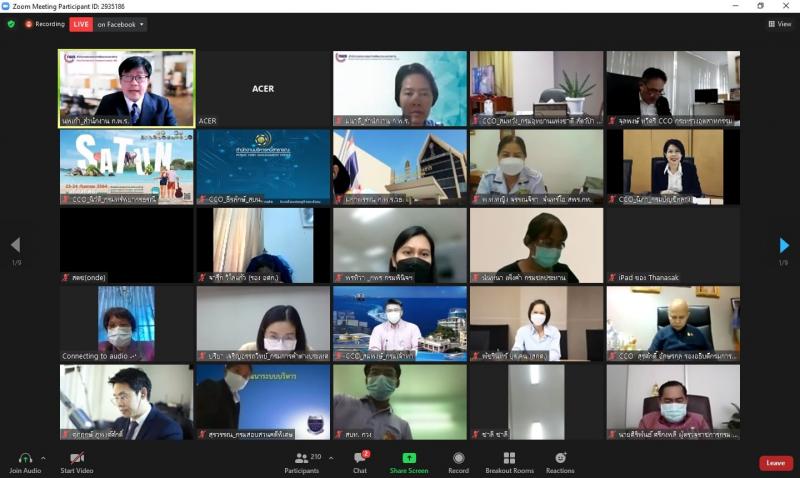
Task: Click the 'iPad ของ Thanasak' name label
Action: click(x=648, y=278)
